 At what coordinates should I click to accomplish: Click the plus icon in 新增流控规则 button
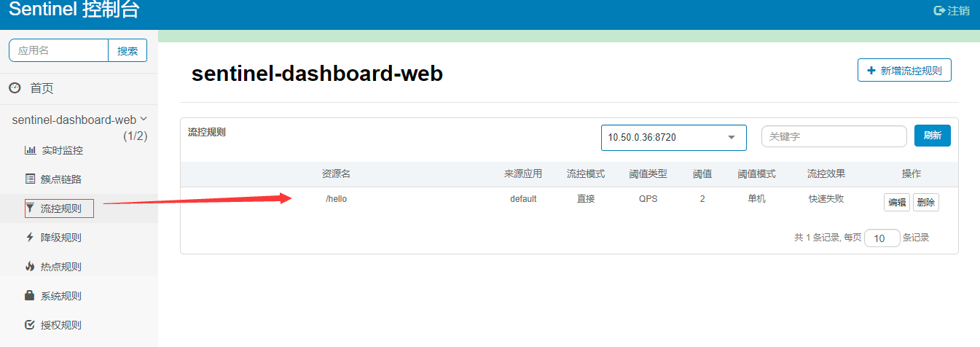click(x=871, y=71)
